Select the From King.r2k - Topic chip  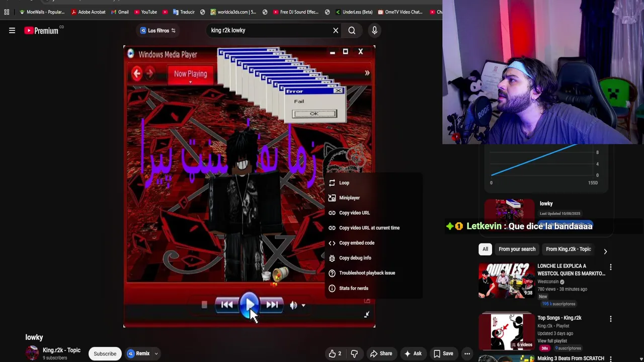[x=568, y=249]
